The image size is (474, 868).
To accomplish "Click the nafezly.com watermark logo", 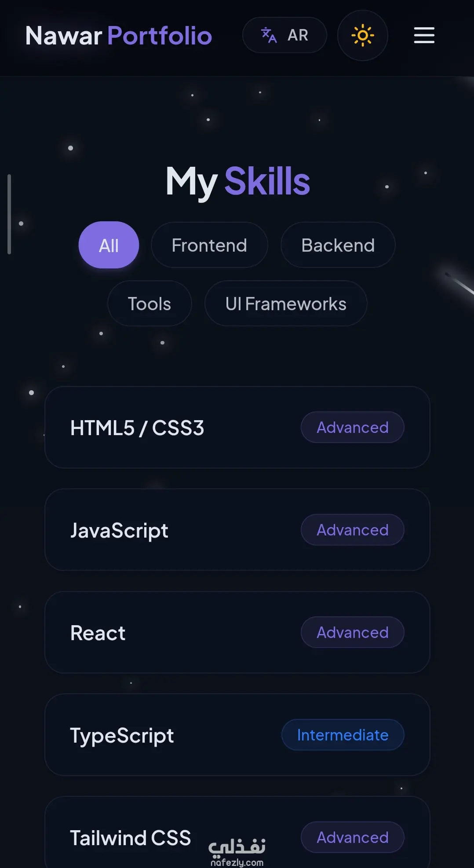I will 237,852.
